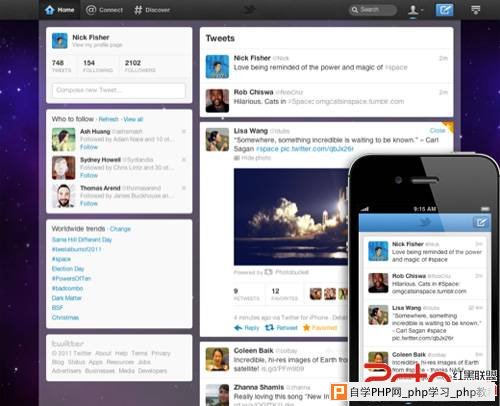Click the Search field in top bar
The image size is (500, 406).
click(373, 10)
